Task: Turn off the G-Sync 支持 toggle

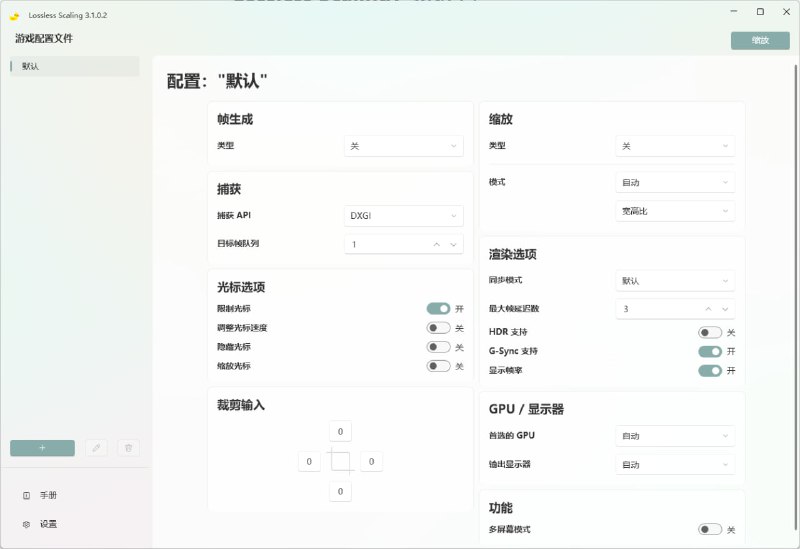Action: coord(710,351)
